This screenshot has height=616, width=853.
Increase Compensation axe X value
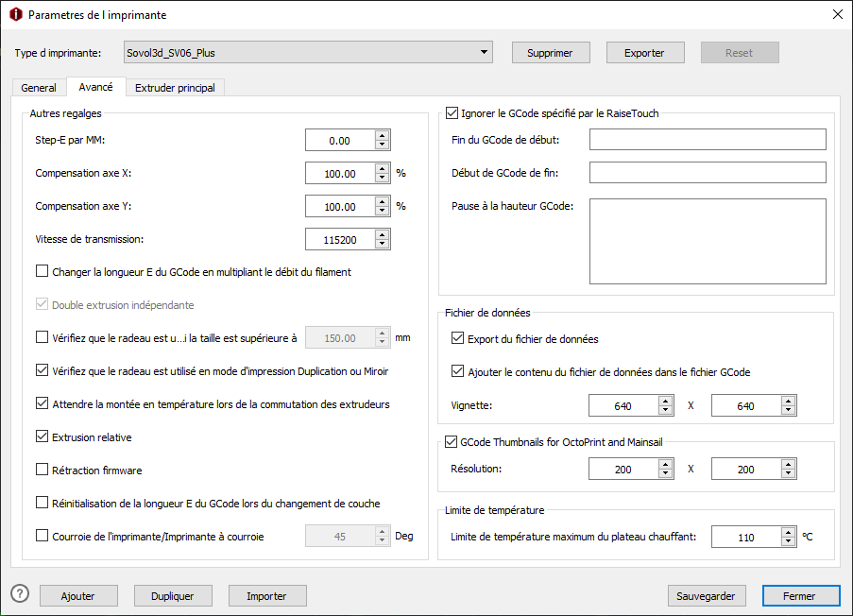pos(383,169)
